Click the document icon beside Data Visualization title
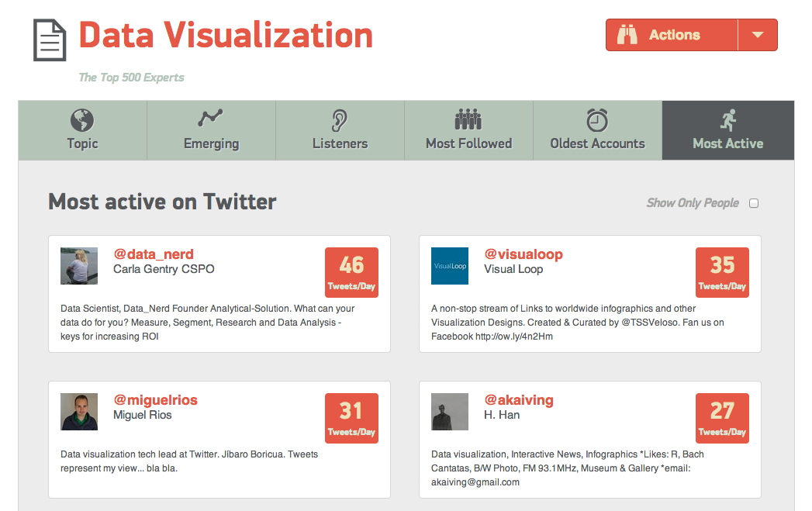This screenshot has height=511, width=812. 50,40
